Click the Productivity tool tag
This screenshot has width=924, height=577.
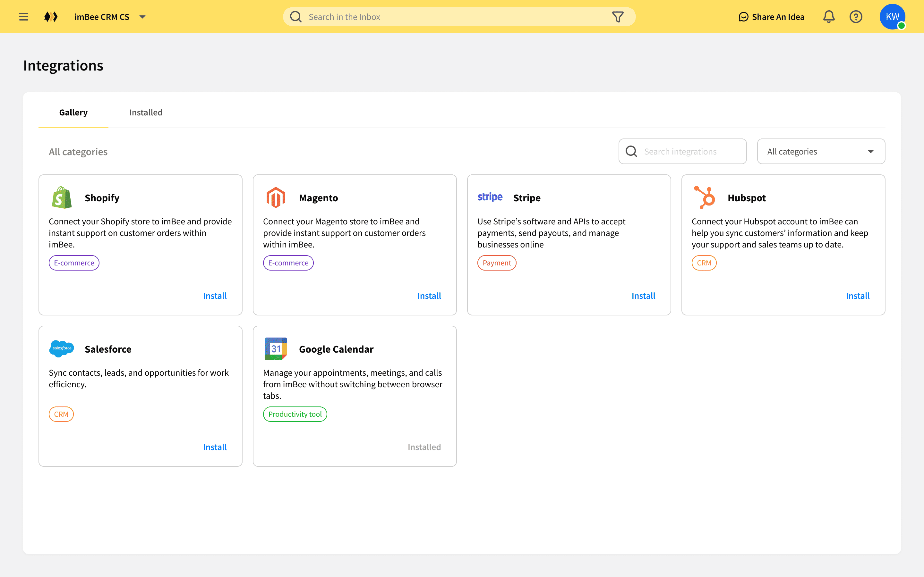coord(295,414)
